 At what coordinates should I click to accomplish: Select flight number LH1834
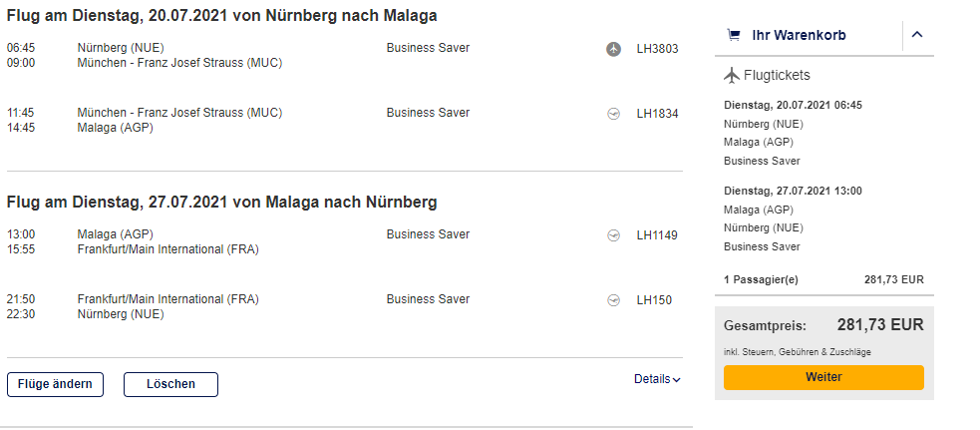(657, 114)
